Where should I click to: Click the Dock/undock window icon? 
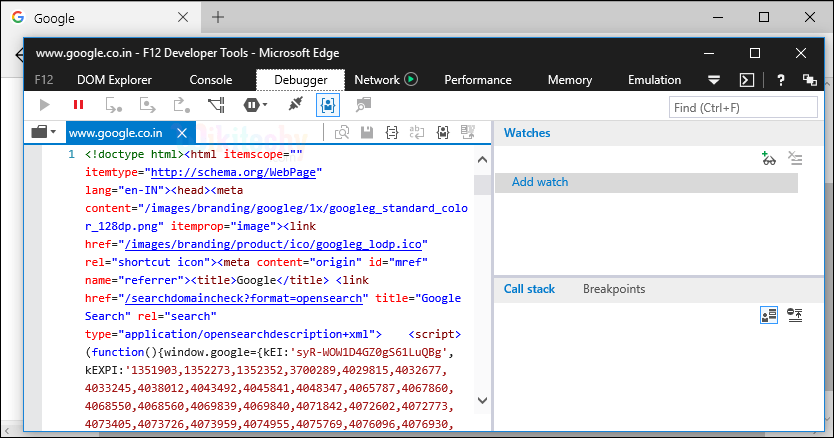pyautogui.click(x=810, y=80)
